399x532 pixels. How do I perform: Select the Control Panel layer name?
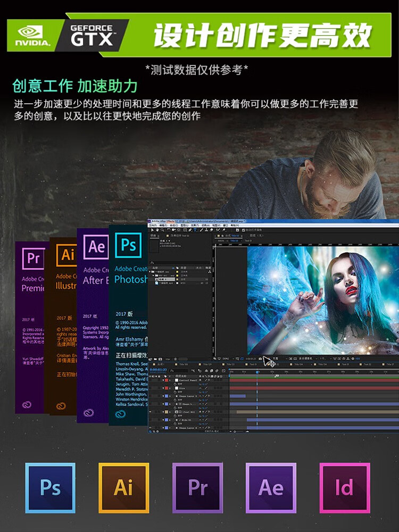(188, 380)
